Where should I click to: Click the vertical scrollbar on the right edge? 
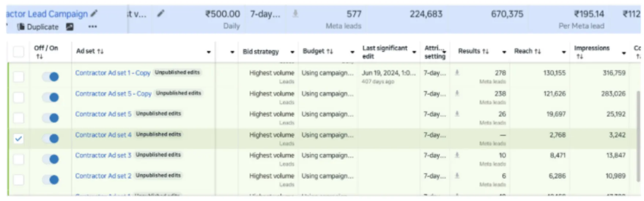(x=639, y=135)
